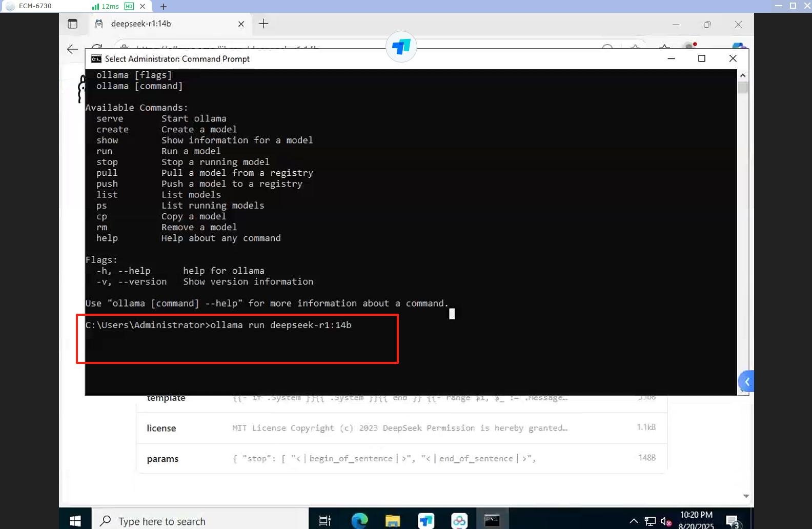This screenshot has height=529, width=812.
Task: Close the ECM-6730 session tab
Action: coord(143,6)
